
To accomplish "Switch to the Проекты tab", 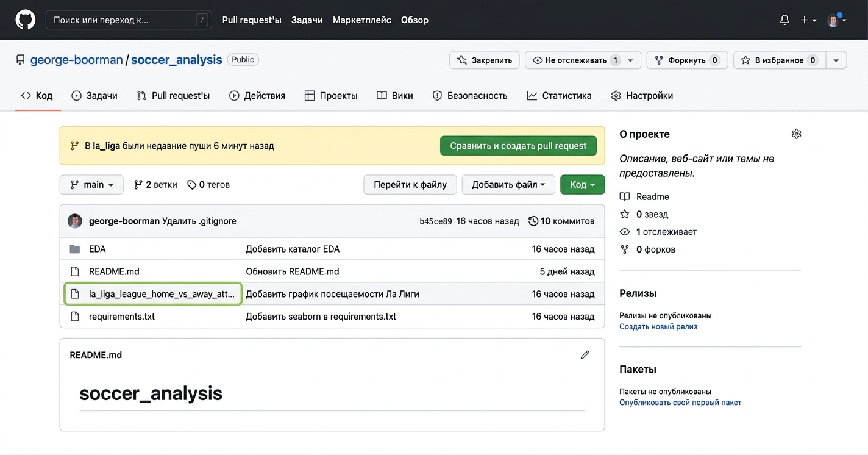I will coord(331,96).
